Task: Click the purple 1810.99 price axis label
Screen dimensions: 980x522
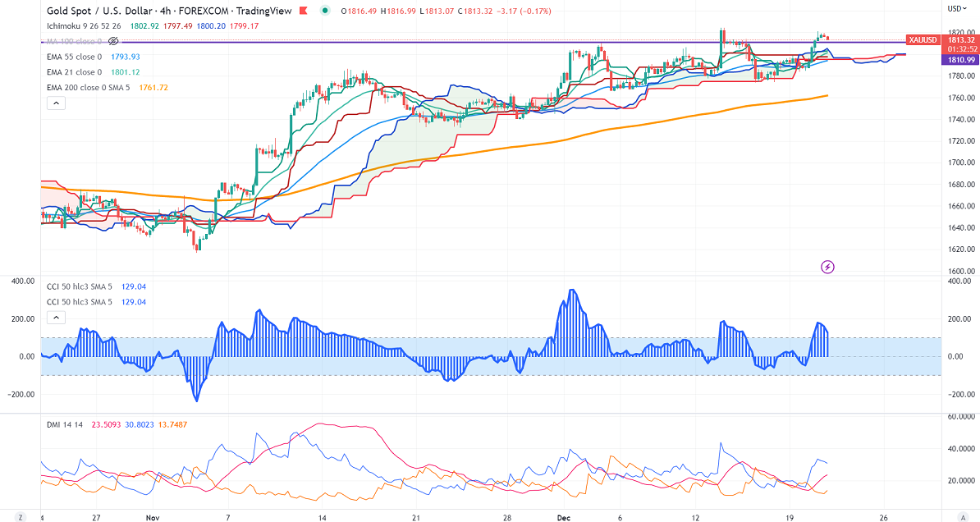Action: 961,60
